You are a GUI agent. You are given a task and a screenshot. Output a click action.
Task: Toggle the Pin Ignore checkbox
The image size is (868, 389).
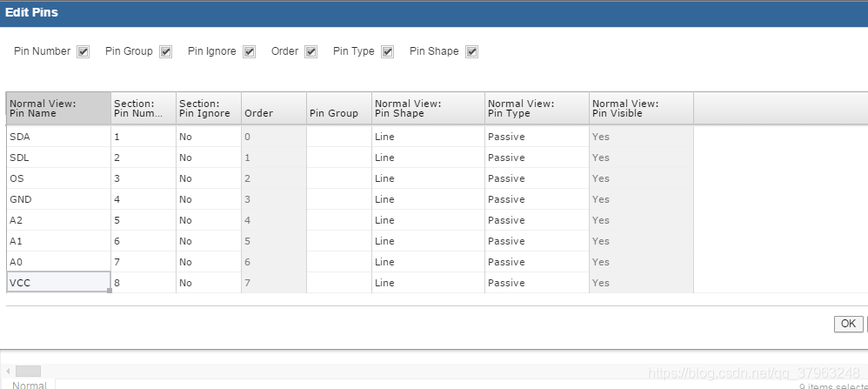tap(249, 51)
